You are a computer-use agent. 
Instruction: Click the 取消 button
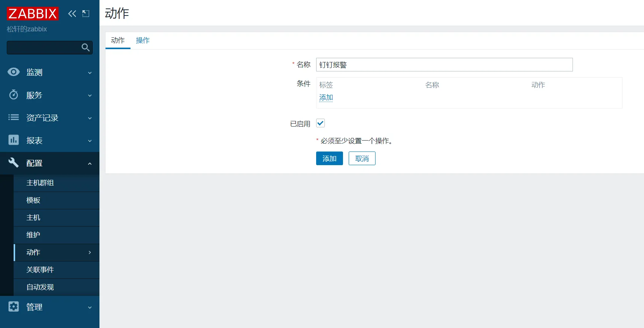(x=362, y=158)
